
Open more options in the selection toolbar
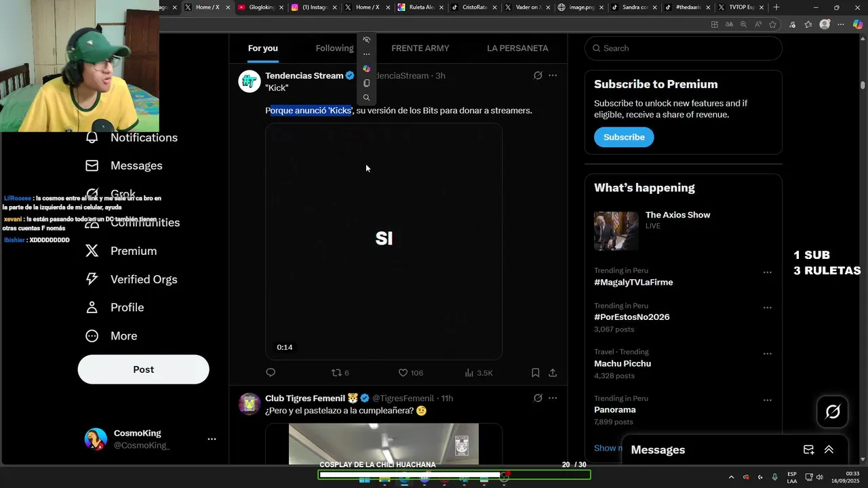tap(366, 54)
